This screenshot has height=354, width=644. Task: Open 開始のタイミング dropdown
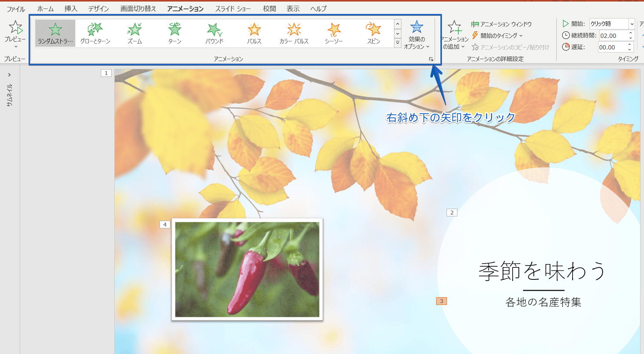point(497,36)
